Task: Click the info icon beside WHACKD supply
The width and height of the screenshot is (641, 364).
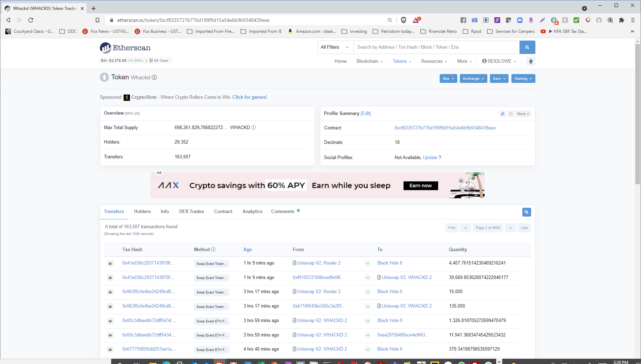Action: [x=254, y=128]
